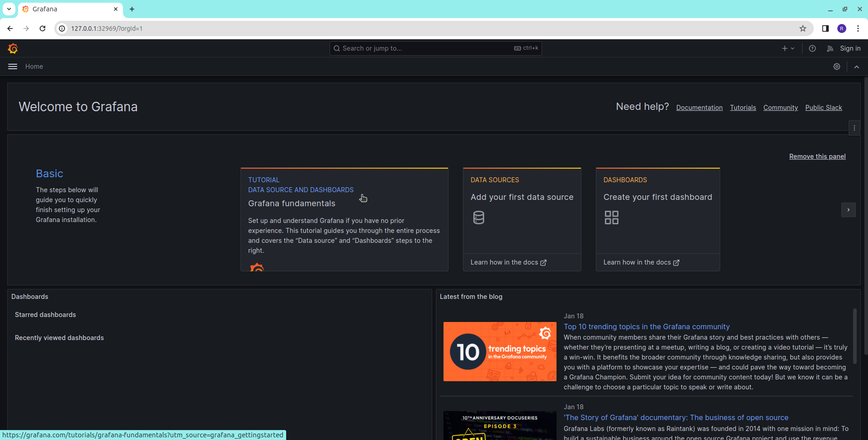Open Learn how in the docs for data sources
This screenshot has height=440, width=868.
point(509,262)
